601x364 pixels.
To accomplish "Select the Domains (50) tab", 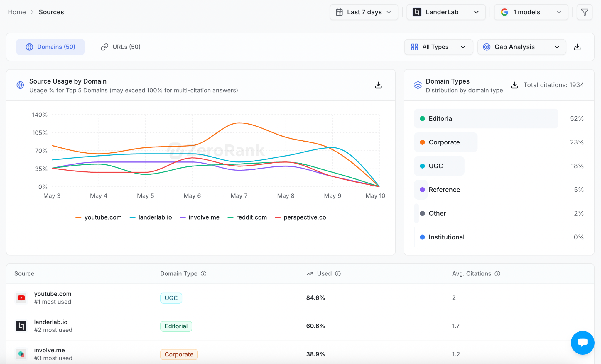I will click(50, 47).
